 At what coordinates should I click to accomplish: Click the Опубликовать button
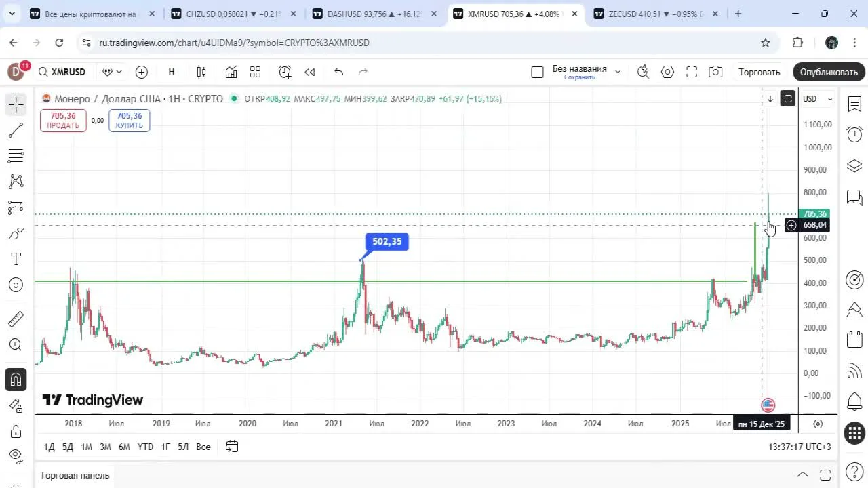[x=828, y=72]
